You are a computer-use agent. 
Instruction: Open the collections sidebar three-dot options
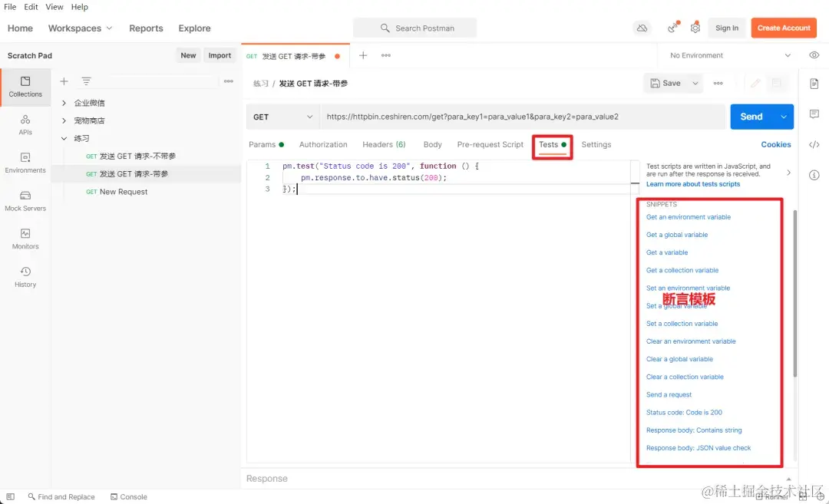click(x=229, y=81)
